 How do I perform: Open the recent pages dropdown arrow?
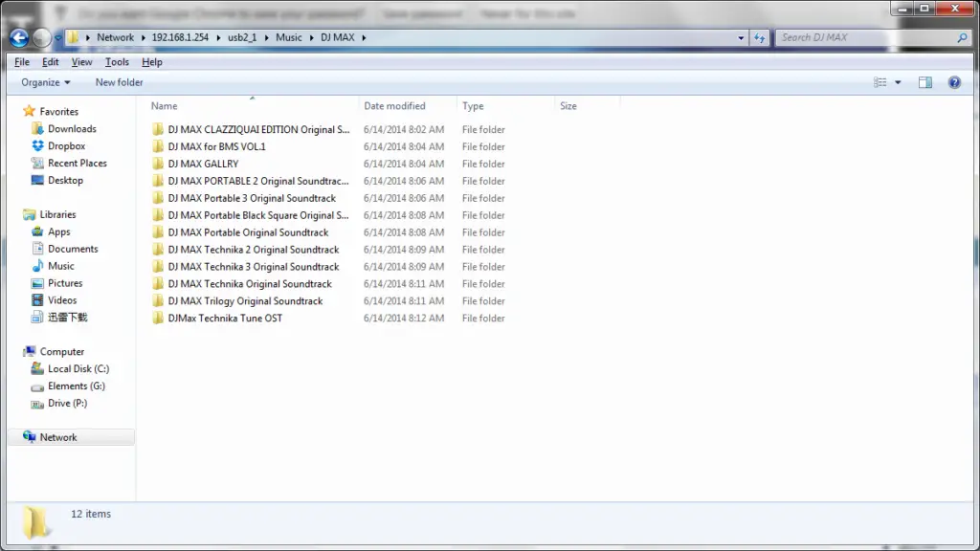(x=57, y=38)
